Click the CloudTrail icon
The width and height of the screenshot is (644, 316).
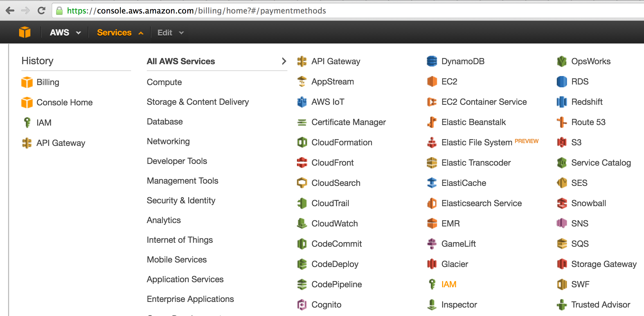pyautogui.click(x=302, y=203)
